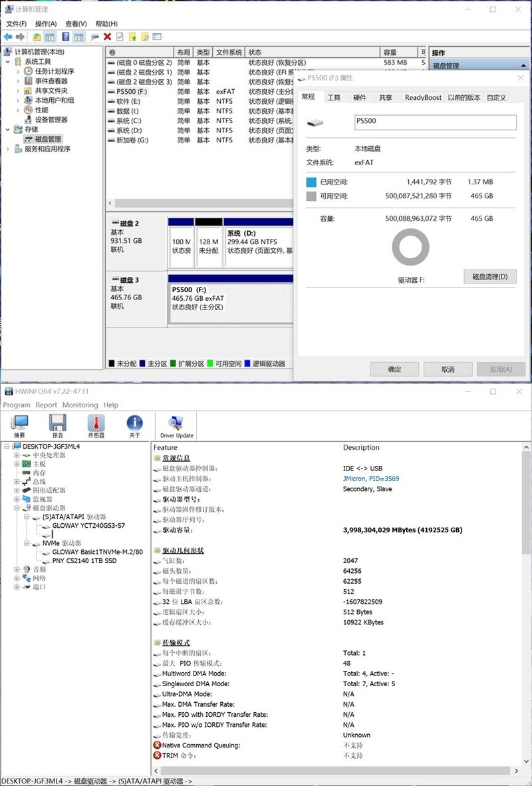Click the Help icon in Computer Management toolbar
Screen dimensions: 532x786
[65, 37]
